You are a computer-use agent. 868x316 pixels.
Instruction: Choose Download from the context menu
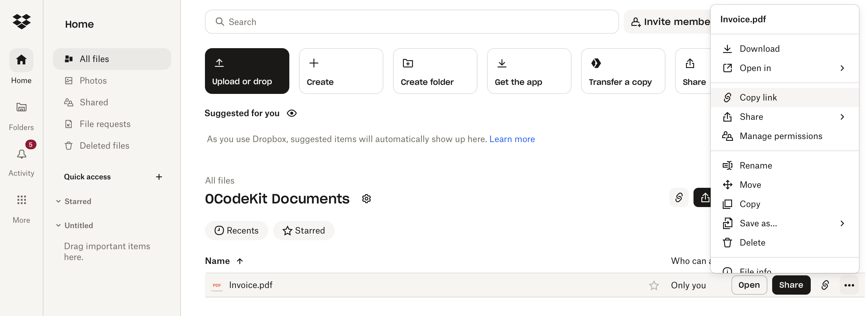(x=784, y=49)
